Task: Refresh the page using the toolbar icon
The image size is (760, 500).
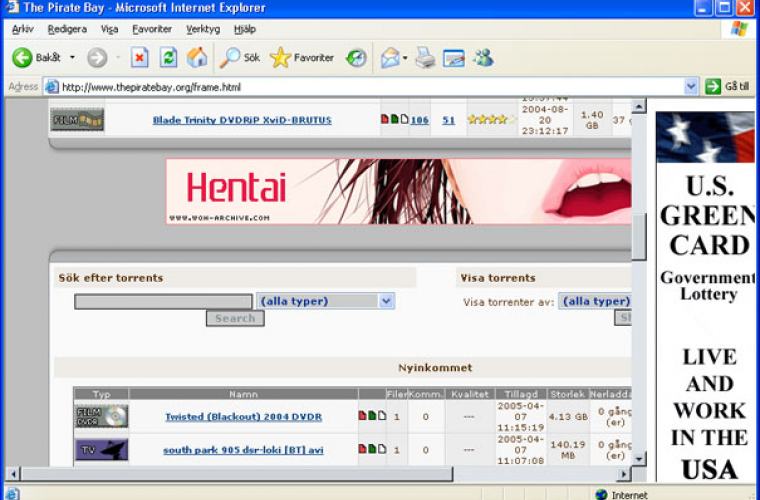Action: [x=169, y=58]
